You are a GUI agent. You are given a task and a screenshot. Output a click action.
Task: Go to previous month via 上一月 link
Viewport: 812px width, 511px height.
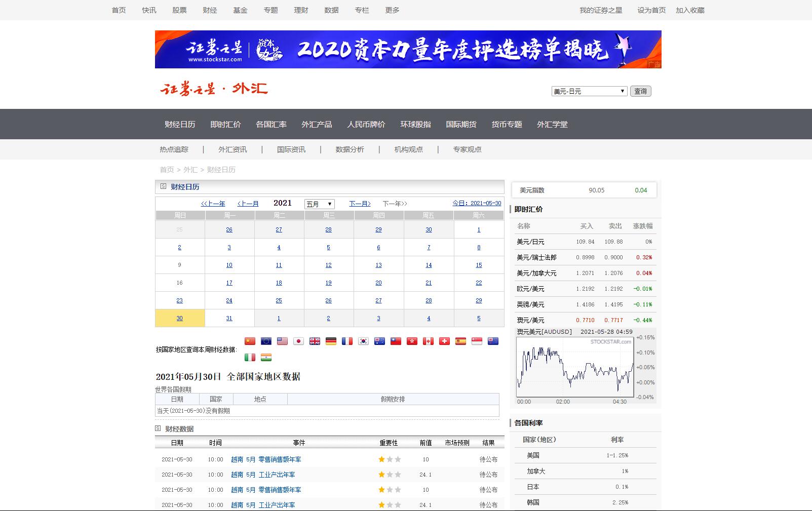[248, 204]
